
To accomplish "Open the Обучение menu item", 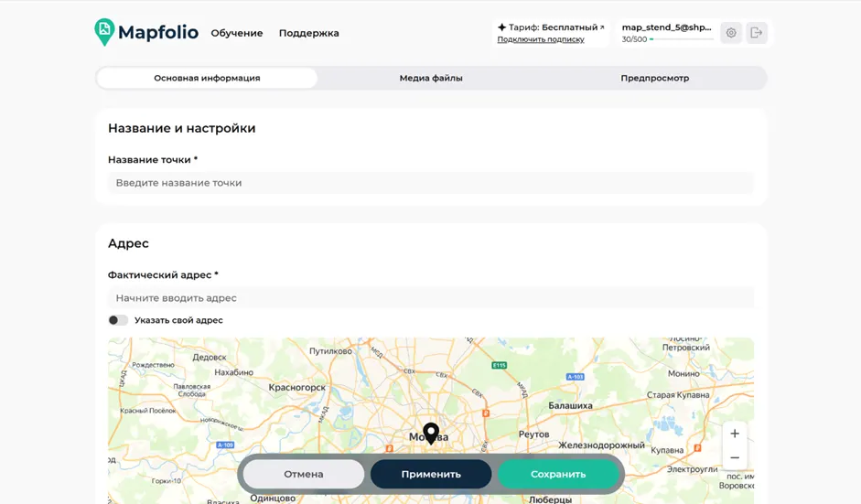I will tap(237, 33).
